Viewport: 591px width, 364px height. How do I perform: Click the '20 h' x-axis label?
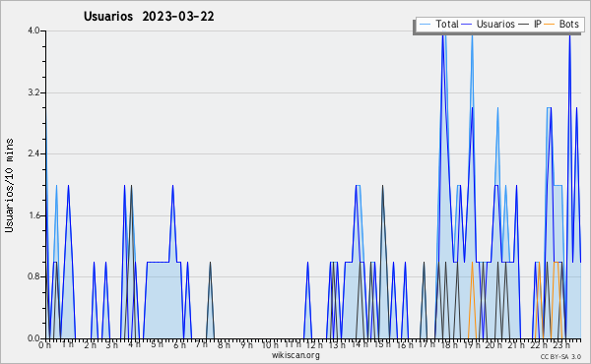click(493, 345)
